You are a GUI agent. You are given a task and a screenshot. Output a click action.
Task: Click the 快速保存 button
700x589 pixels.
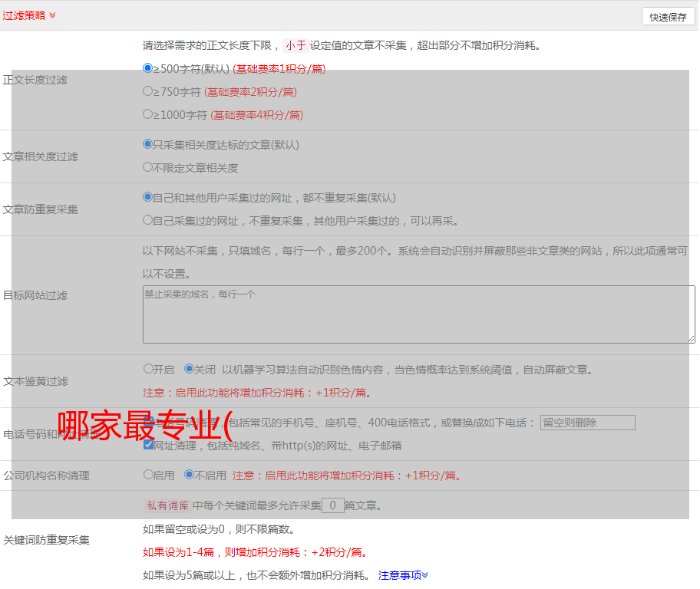[x=667, y=17]
